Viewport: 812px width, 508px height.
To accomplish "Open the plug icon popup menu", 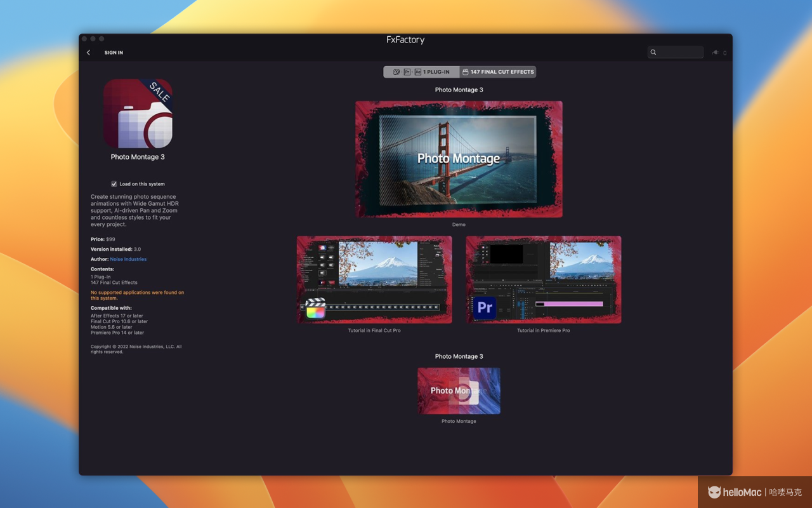I will [x=719, y=53].
